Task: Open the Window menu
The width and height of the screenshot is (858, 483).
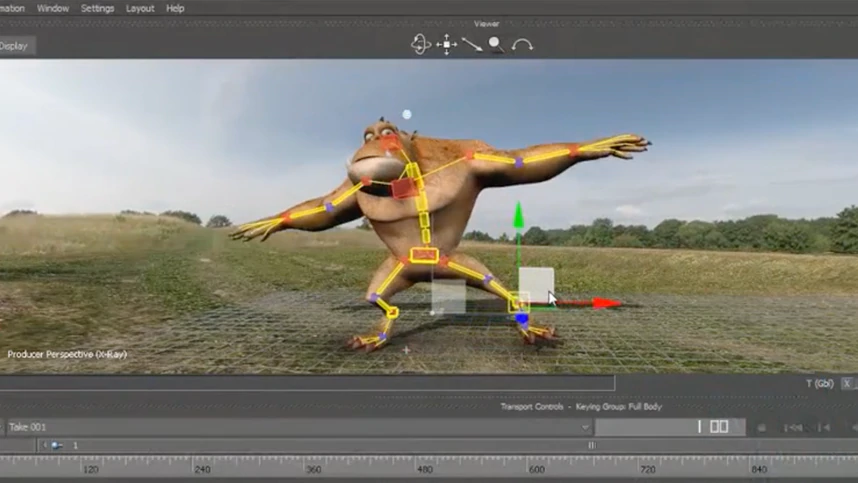Action: [53, 8]
